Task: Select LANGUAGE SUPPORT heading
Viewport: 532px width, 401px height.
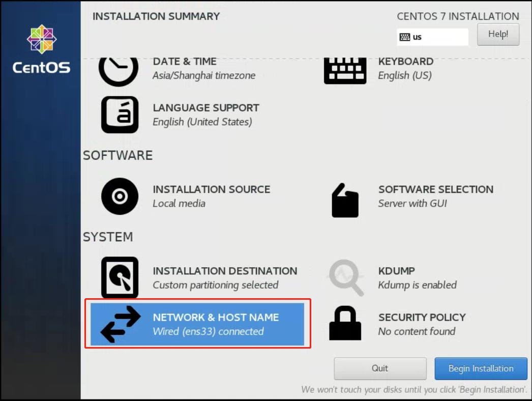Action: pyautogui.click(x=206, y=108)
